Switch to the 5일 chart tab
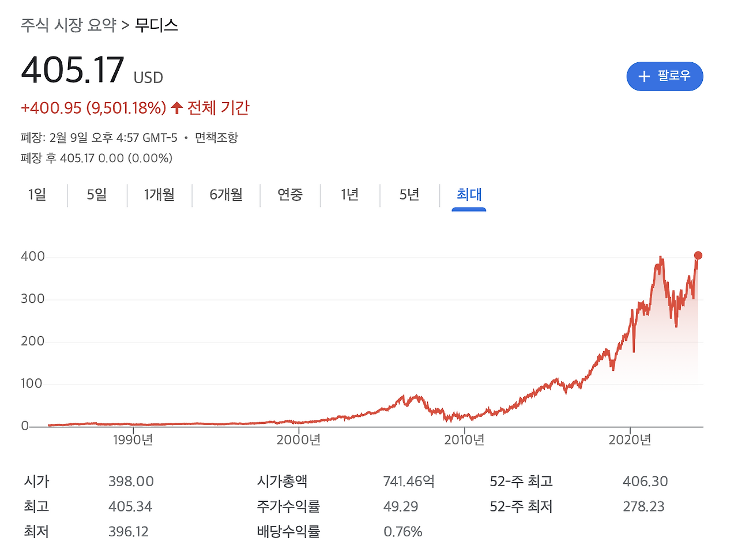Screen dimensions: 738x560 tap(96, 196)
